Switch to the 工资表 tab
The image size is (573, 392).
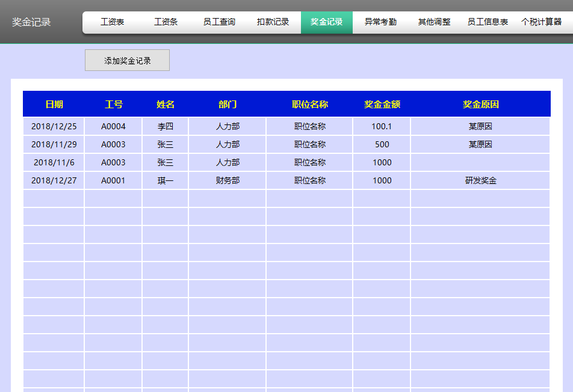pos(111,21)
